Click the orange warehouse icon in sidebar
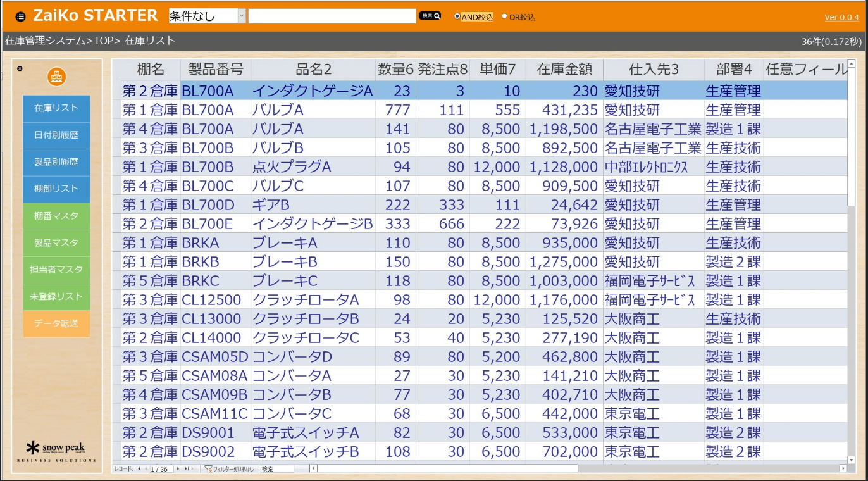This screenshot has width=868, height=481. [x=57, y=77]
